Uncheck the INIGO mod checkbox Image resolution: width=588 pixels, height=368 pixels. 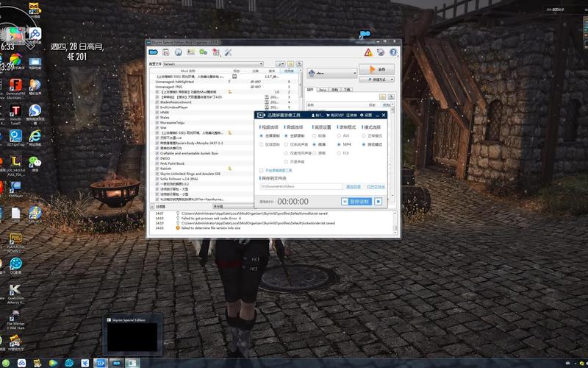point(157,157)
